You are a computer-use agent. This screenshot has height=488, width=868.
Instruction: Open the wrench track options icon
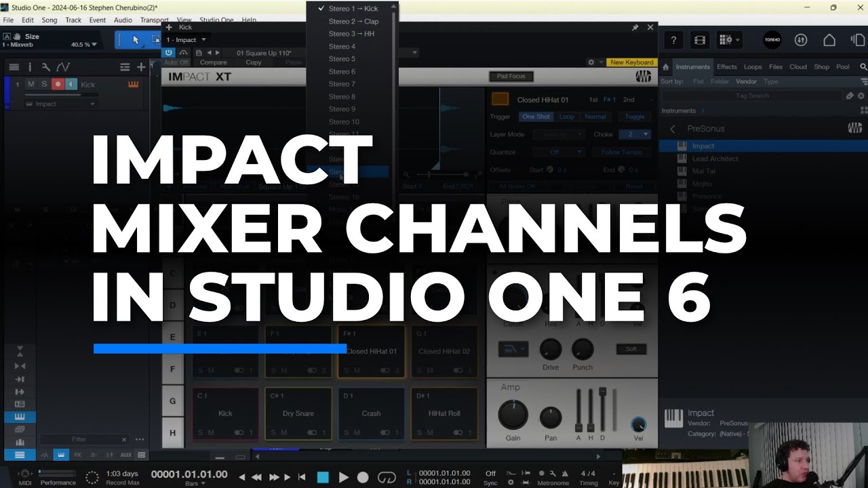(45, 67)
